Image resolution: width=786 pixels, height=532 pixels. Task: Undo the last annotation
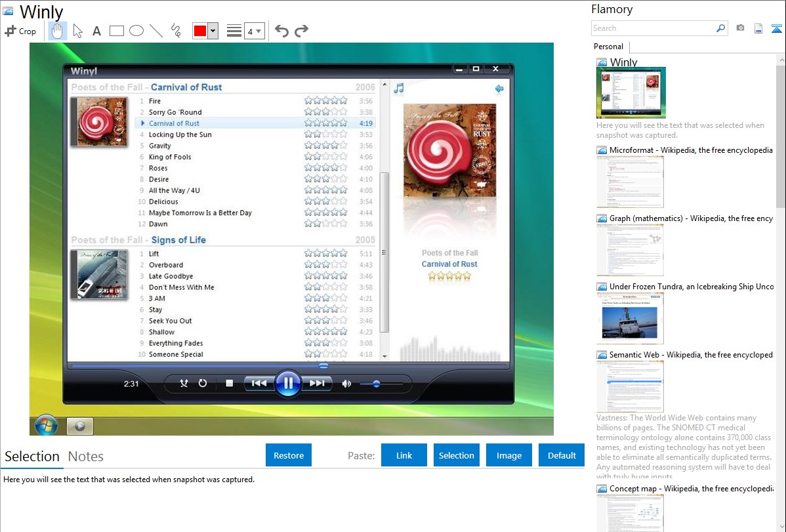[x=281, y=31]
